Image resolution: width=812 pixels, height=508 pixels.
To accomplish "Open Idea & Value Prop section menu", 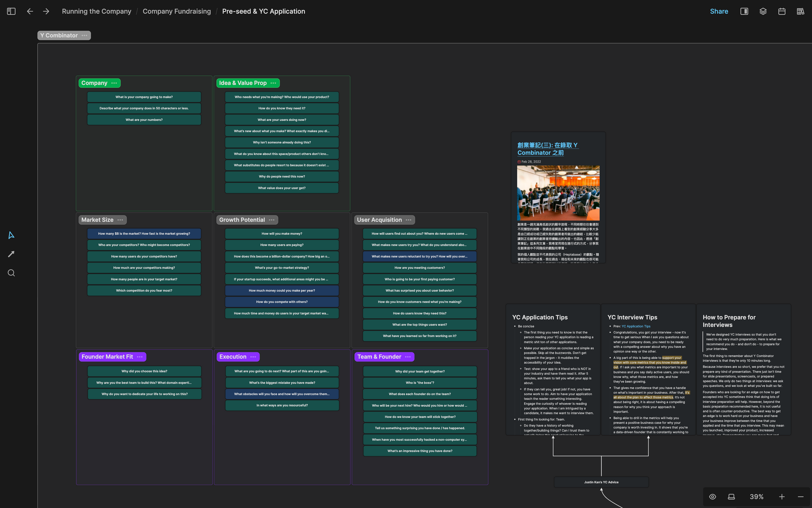I will coord(273,83).
